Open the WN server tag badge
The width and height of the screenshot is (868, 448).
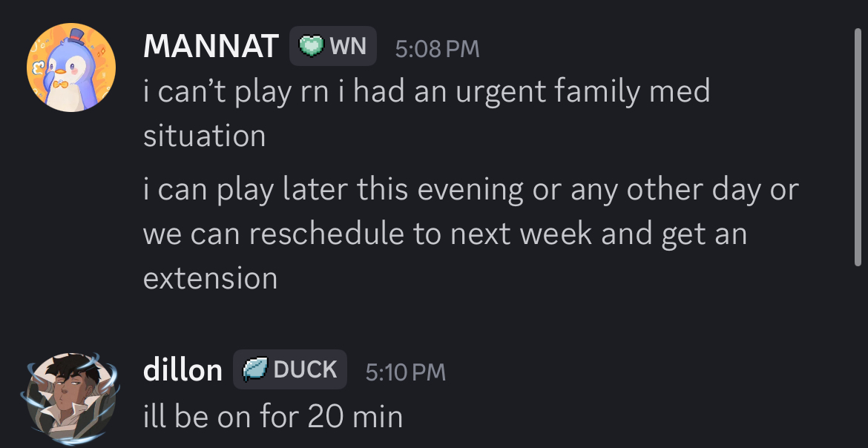333,47
